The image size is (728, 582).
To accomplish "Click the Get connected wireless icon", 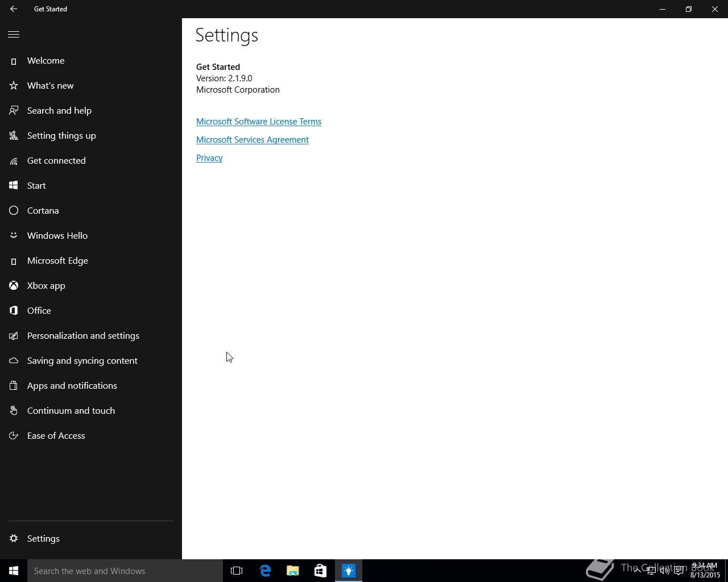I will (x=14, y=161).
